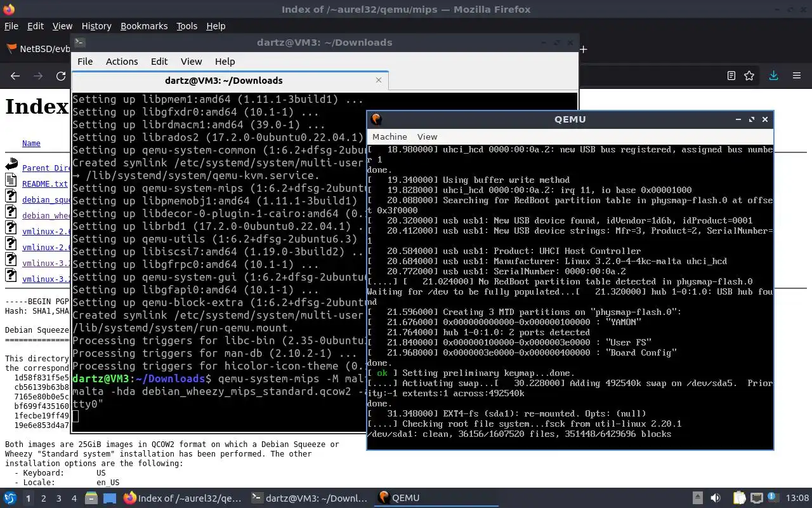Viewport: 812px width, 508px height.
Task: Open a new Firefox tab
Action: (583, 49)
